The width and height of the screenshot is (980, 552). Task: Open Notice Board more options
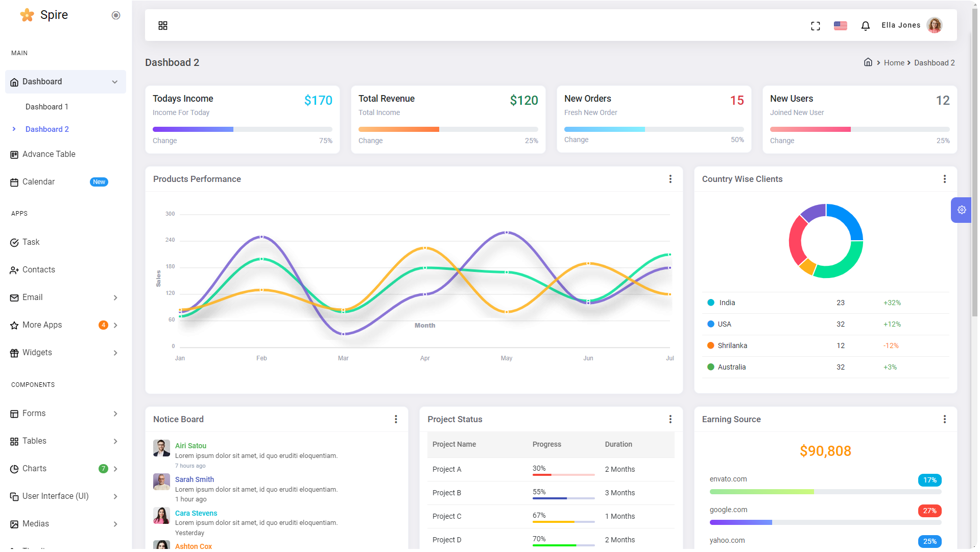coord(396,419)
